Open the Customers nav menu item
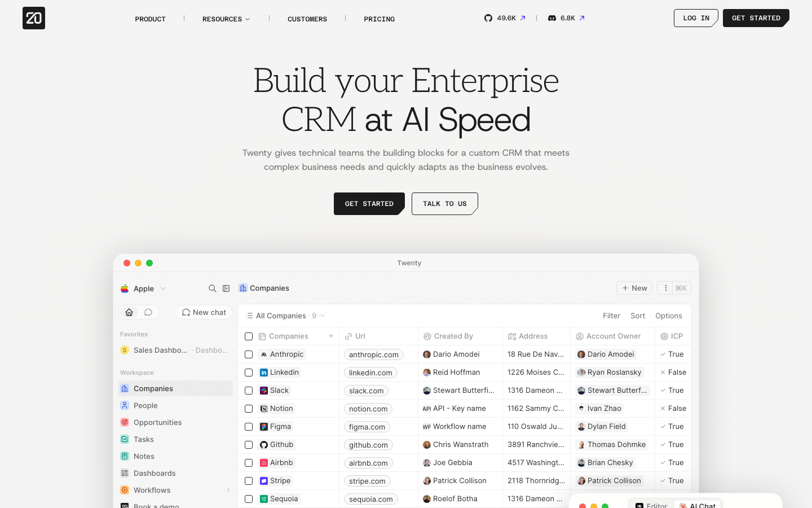 click(307, 19)
